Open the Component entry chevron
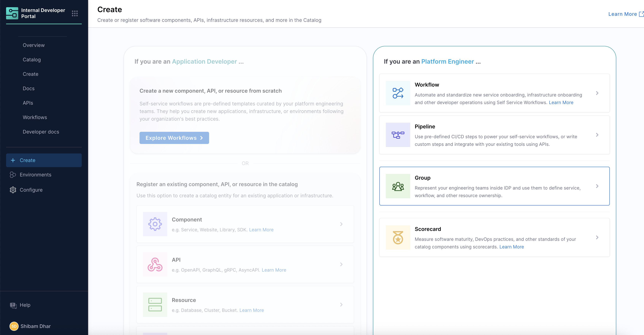Screen dimensions: 644x335 [342, 224]
